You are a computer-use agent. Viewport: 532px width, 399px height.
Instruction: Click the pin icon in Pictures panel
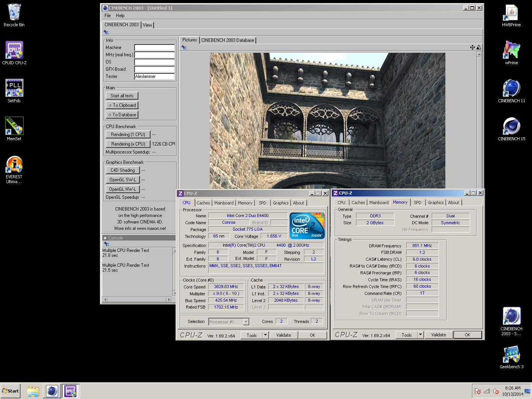pyautogui.click(x=184, y=47)
